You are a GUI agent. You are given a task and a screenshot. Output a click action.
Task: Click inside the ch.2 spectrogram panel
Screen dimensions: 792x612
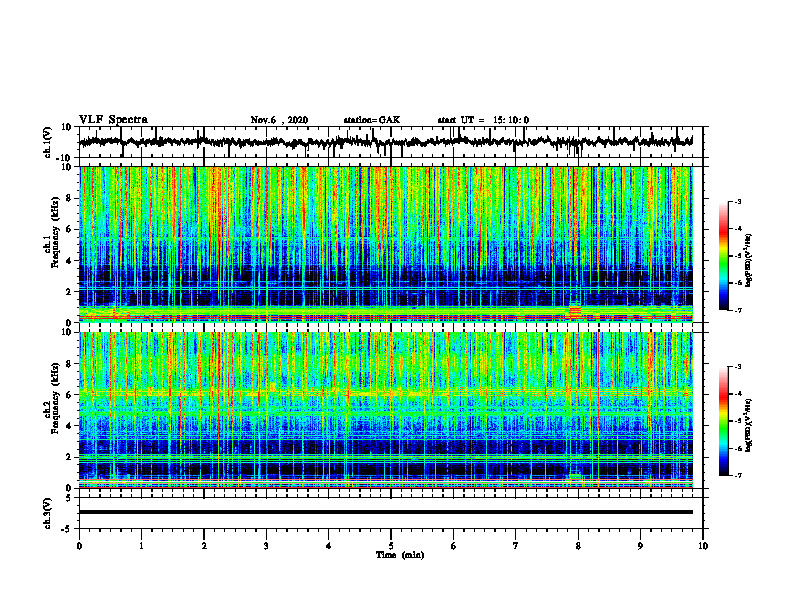pyautogui.click(x=386, y=410)
